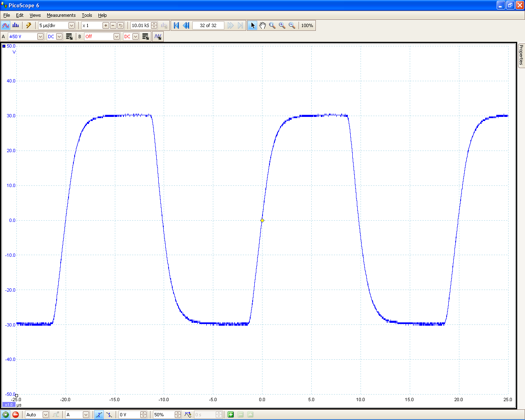Open channel A ±50 V range dropdown

coord(40,37)
